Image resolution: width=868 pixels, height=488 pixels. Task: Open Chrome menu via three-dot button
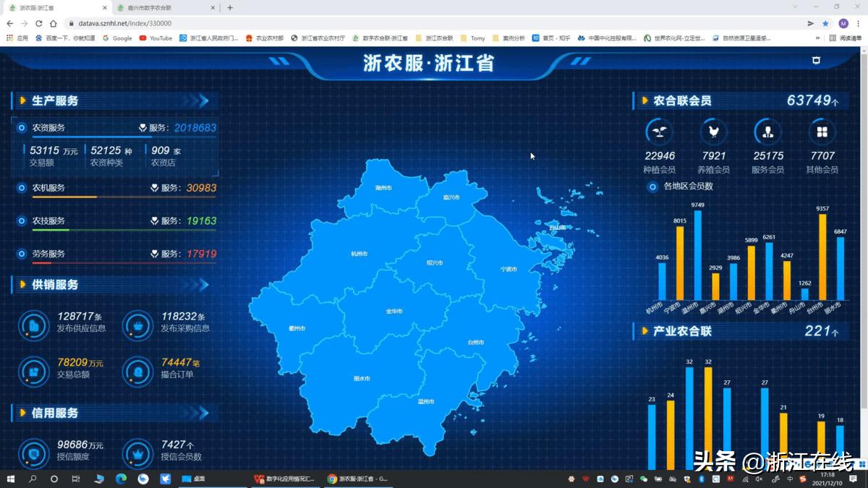pos(860,23)
